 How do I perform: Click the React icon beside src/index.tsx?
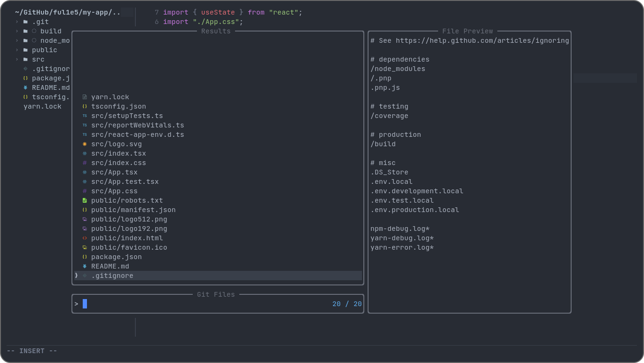click(x=85, y=153)
